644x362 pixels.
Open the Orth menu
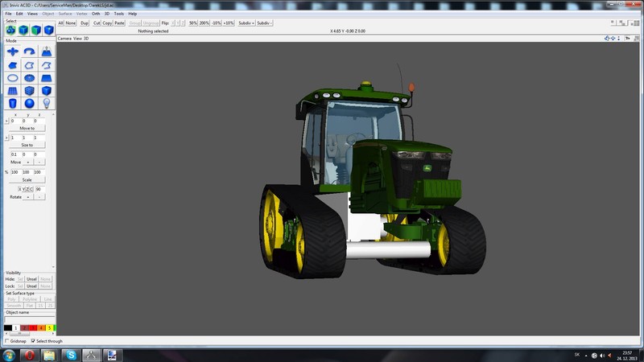tap(96, 14)
